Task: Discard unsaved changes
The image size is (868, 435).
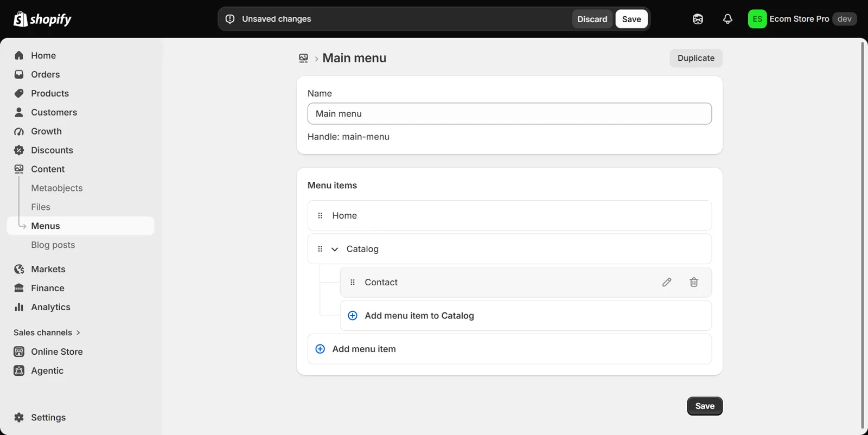Action: 592,19
